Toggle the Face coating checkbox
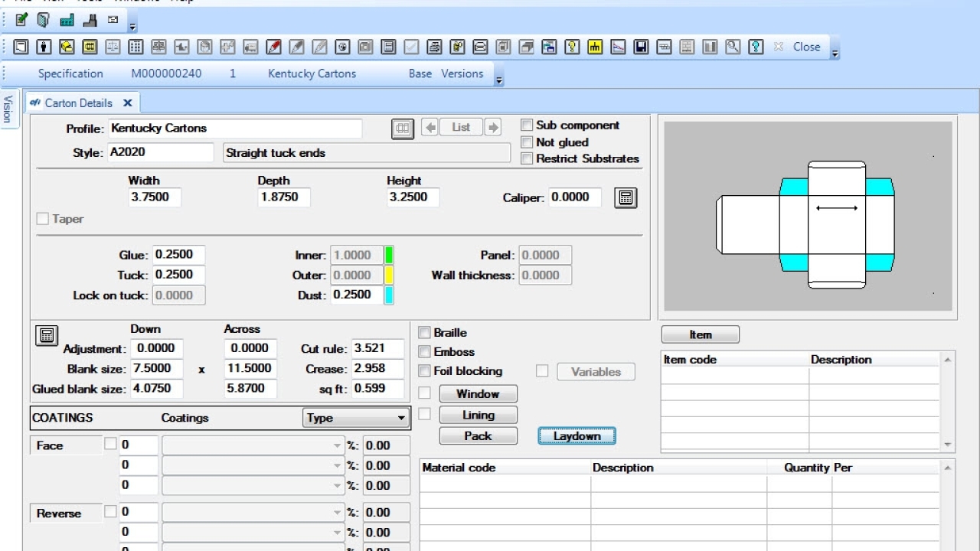Viewport: 980px width, 551px height. (x=110, y=443)
